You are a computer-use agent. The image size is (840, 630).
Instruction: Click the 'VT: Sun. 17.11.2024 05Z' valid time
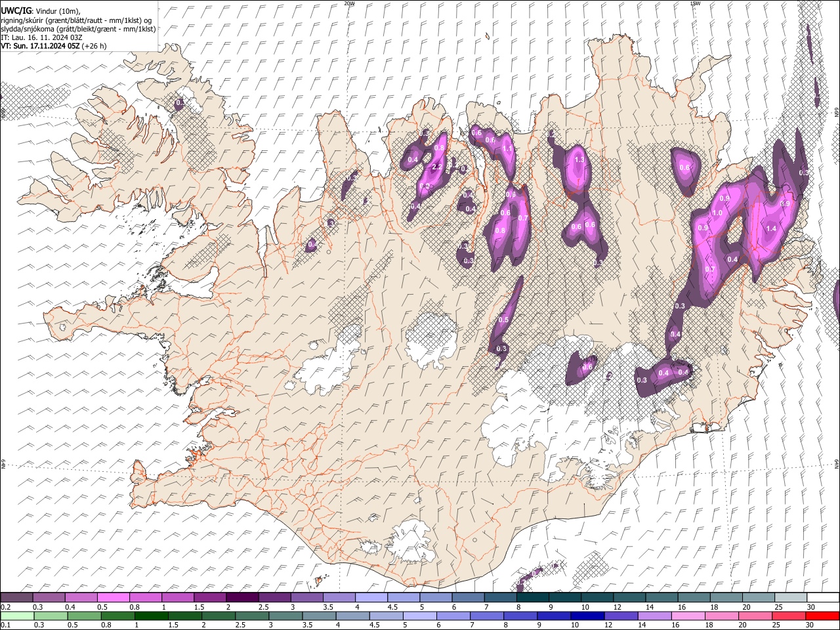pyautogui.click(x=40, y=46)
